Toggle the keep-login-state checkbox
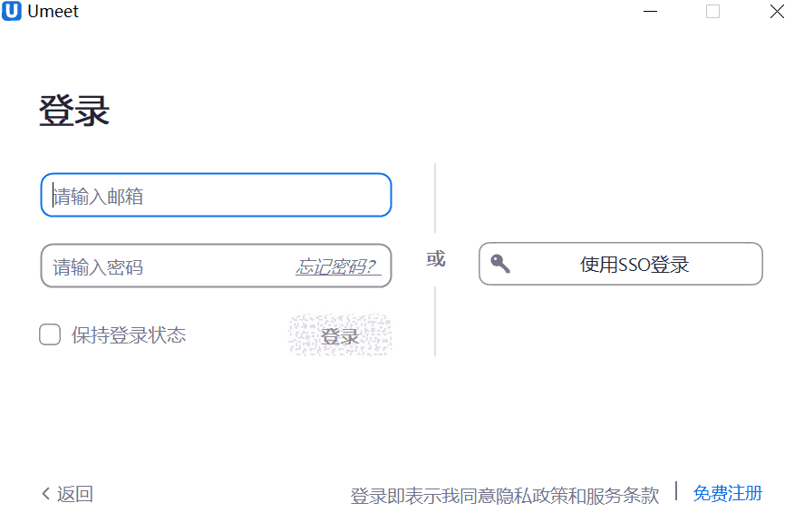 [x=50, y=334]
